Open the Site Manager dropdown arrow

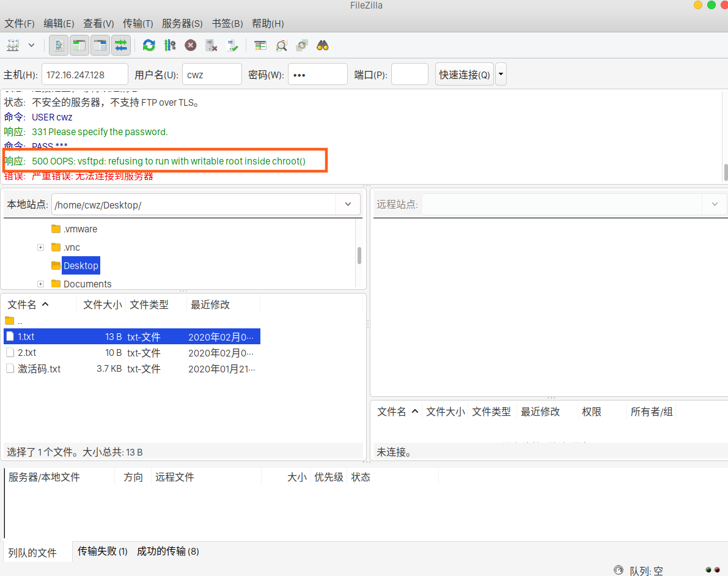32,45
